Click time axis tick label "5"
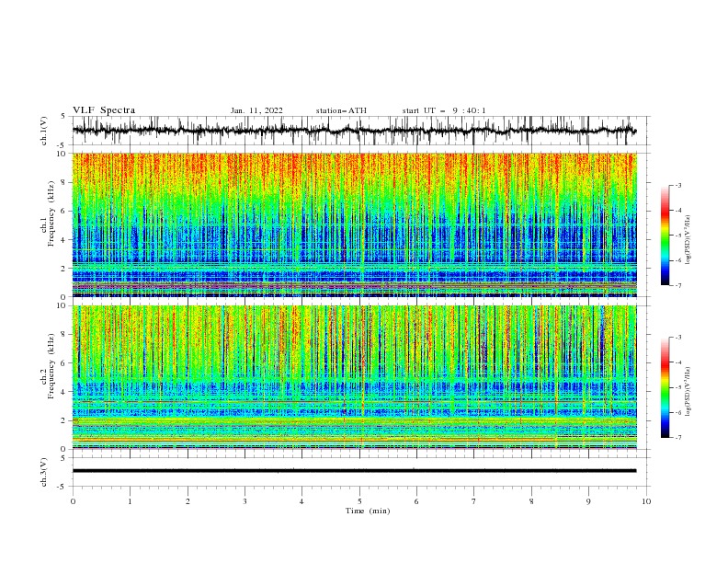This screenshot has height=563, width=728. pyautogui.click(x=359, y=501)
